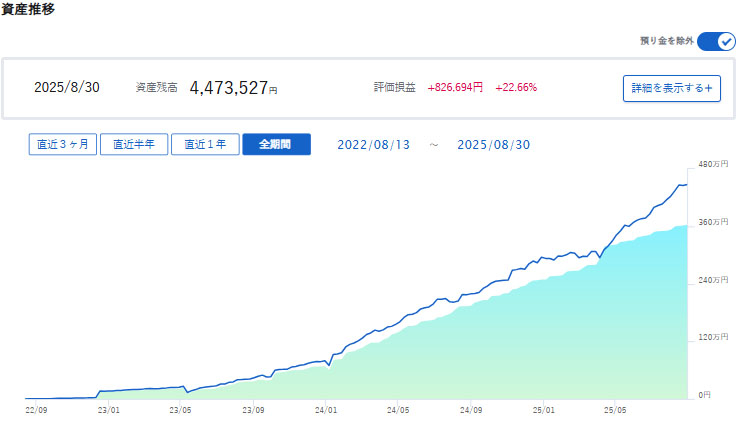Switch to the 直近半年 period tab
The image size is (737, 423).
133,144
